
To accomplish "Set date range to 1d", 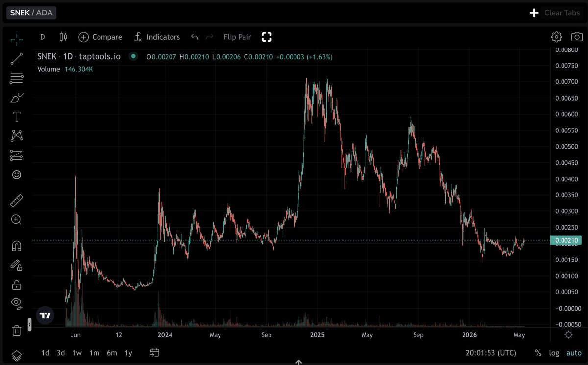I will [x=45, y=353].
